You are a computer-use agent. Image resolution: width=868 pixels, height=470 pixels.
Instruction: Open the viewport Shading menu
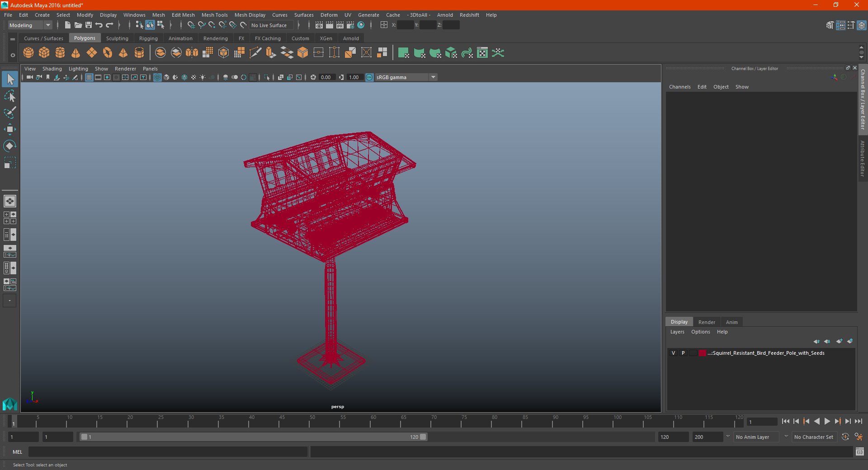click(x=52, y=69)
